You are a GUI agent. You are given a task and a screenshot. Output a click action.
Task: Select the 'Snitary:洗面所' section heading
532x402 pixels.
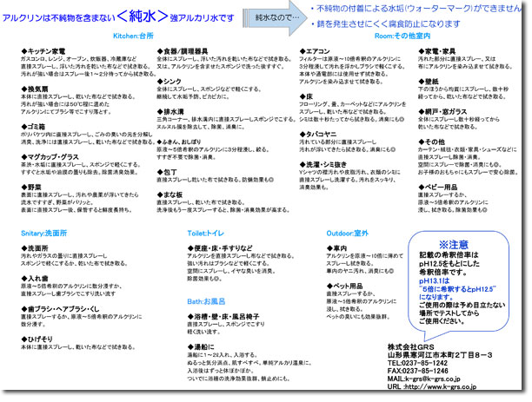pos(43,234)
